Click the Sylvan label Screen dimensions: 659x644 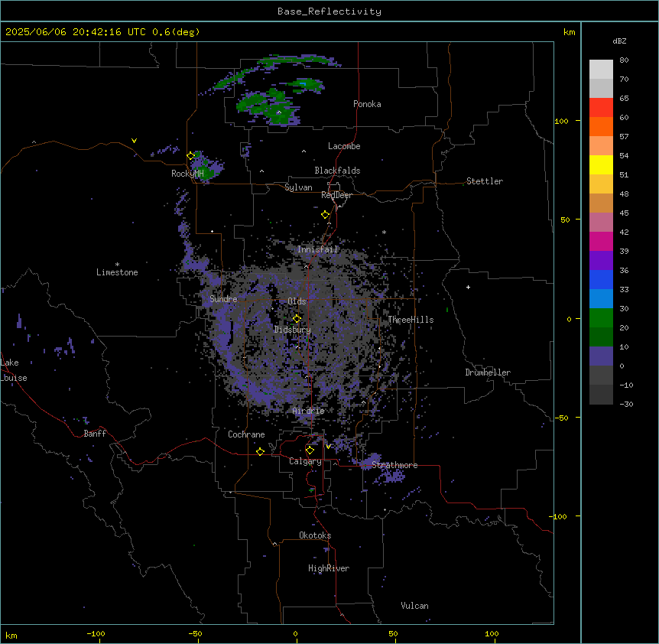click(x=298, y=187)
